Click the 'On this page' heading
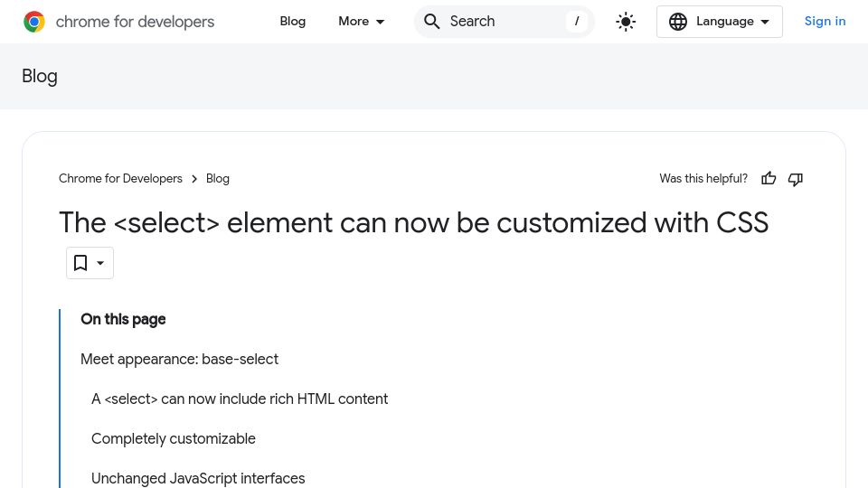Screen dimensions: 868x488 click(x=123, y=319)
